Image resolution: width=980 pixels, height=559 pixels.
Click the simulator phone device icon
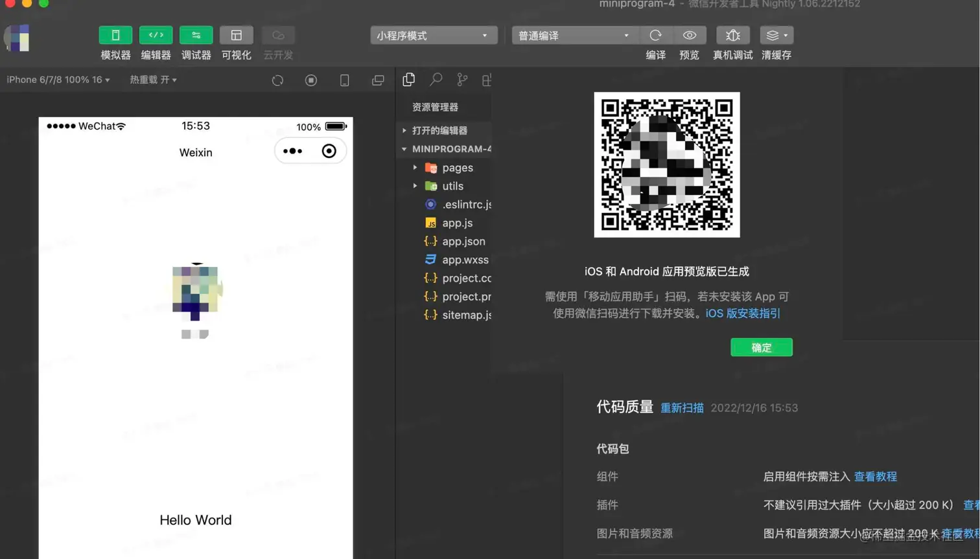344,80
